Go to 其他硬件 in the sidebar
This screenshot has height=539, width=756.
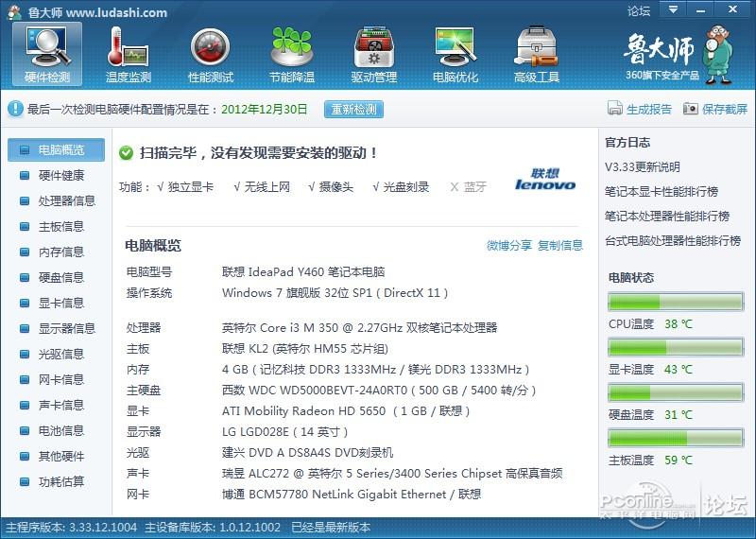[61, 457]
